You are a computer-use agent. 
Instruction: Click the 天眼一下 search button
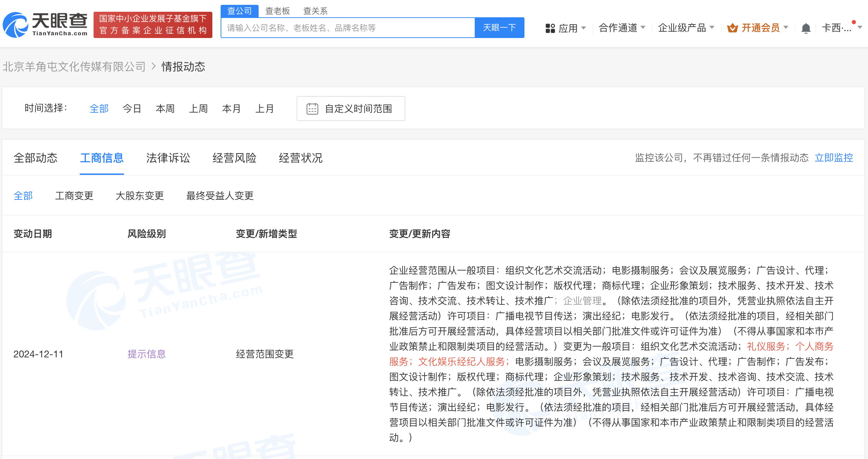point(499,28)
